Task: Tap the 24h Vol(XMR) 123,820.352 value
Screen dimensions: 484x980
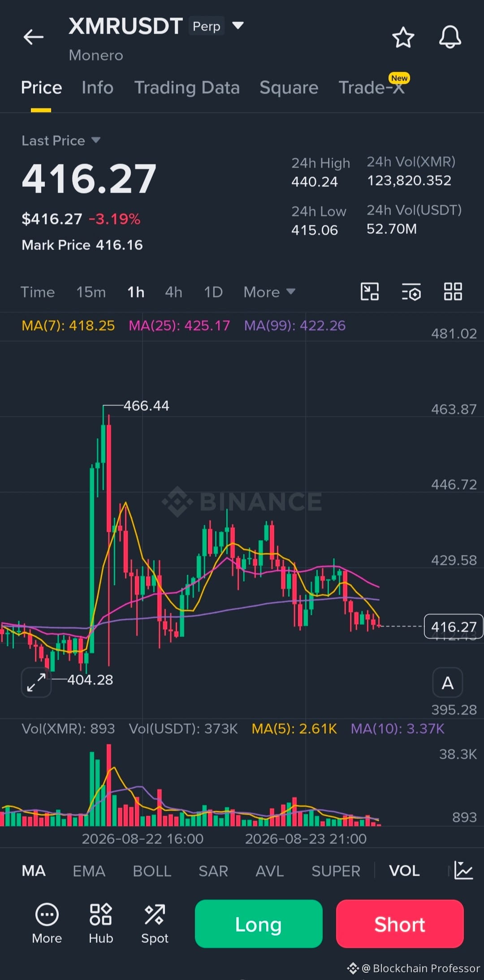Action: tap(409, 181)
